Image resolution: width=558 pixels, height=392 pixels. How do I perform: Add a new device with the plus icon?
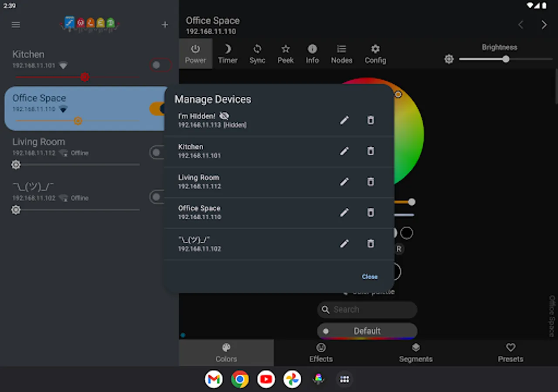coord(165,25)
